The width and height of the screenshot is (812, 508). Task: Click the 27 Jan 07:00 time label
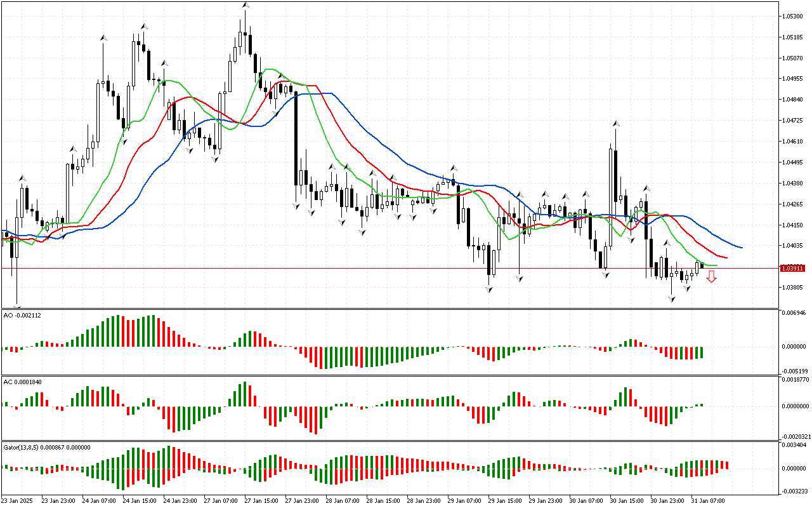221,500
